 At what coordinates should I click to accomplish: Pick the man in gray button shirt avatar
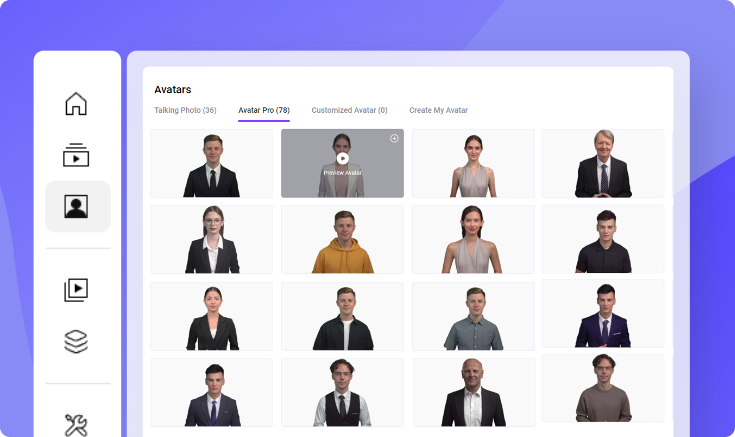472,316
